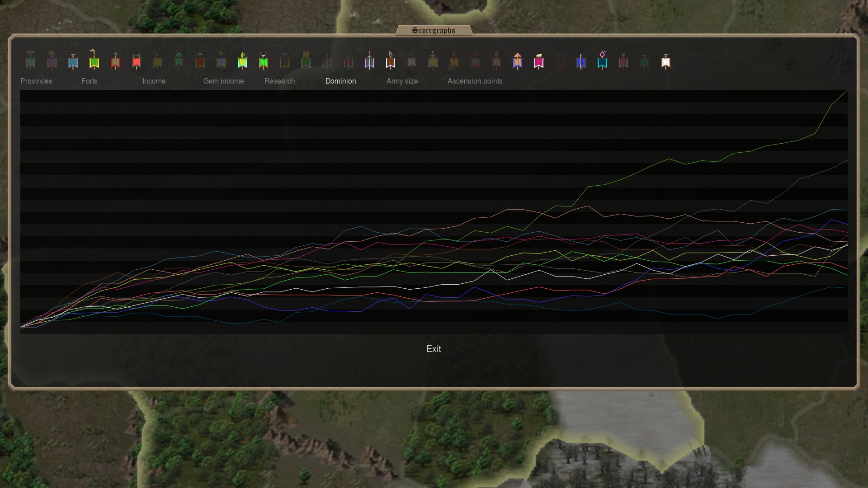Click the brown banner with white border
This screenshot has height=488, width=868.
pyautogui.click(x=391, y=60)
